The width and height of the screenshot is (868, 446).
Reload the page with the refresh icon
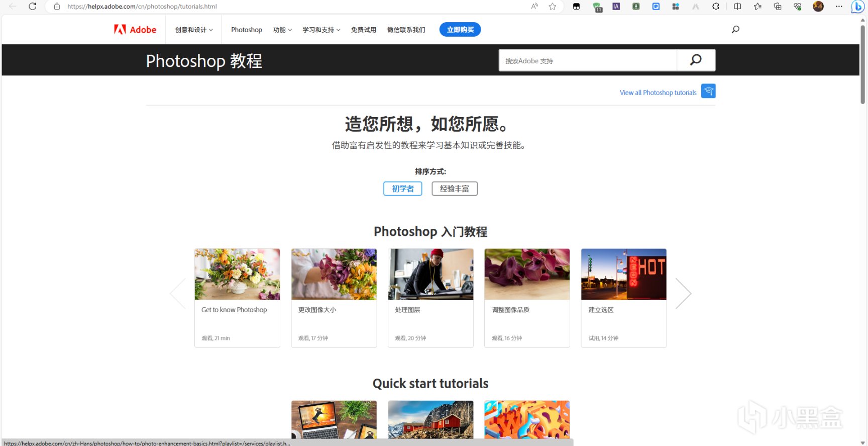coord(33,7)
